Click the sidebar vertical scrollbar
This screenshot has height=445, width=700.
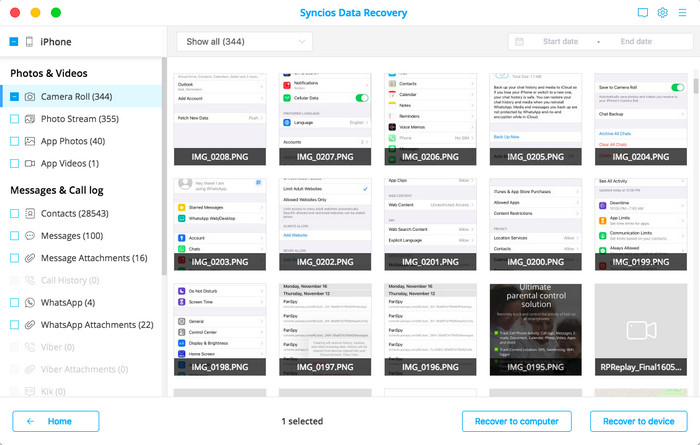click(x=164, y=166)
